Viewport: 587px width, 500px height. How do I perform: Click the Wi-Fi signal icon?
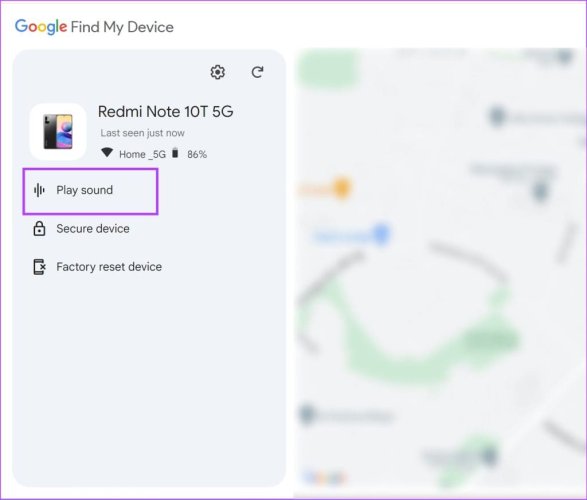click(107, 152)
